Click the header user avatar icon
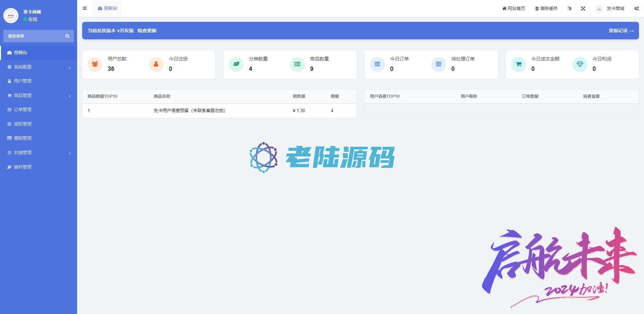 coord(599,9)
